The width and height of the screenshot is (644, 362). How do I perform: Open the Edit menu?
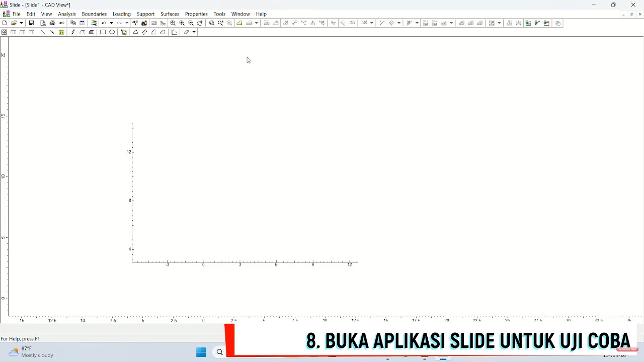pos(31,14)
